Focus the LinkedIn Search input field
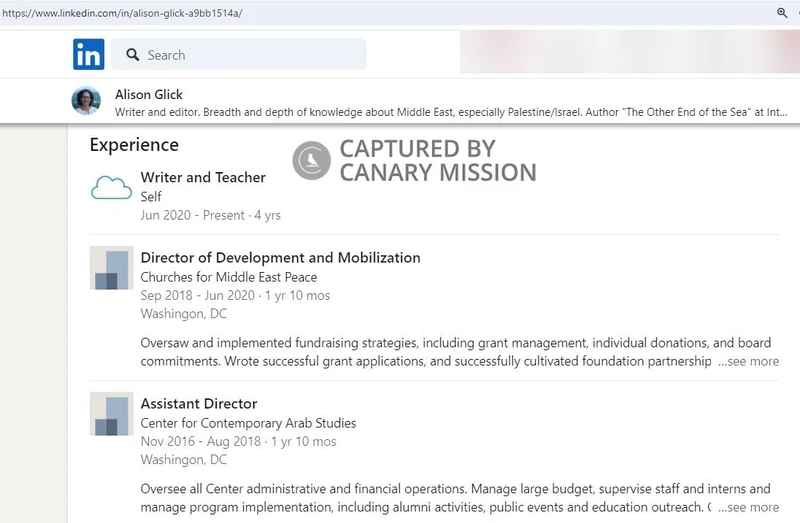 [x=250, y=55]
